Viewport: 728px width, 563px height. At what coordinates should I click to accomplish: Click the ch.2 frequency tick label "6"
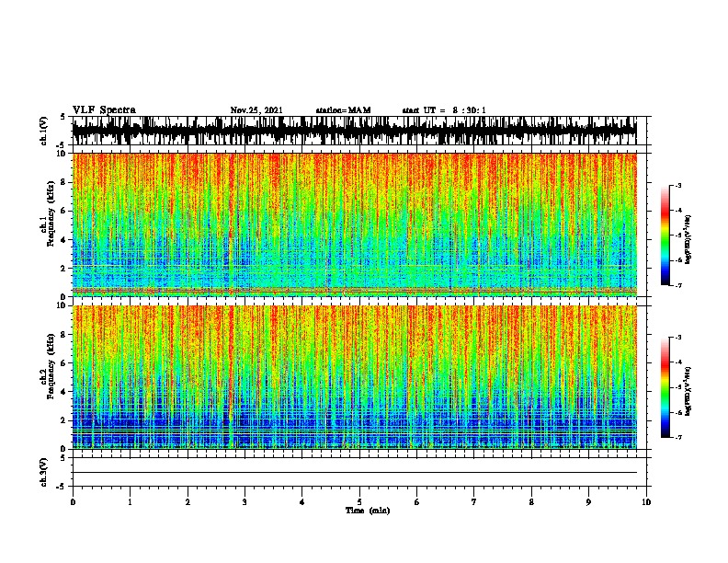pos(65,362)
